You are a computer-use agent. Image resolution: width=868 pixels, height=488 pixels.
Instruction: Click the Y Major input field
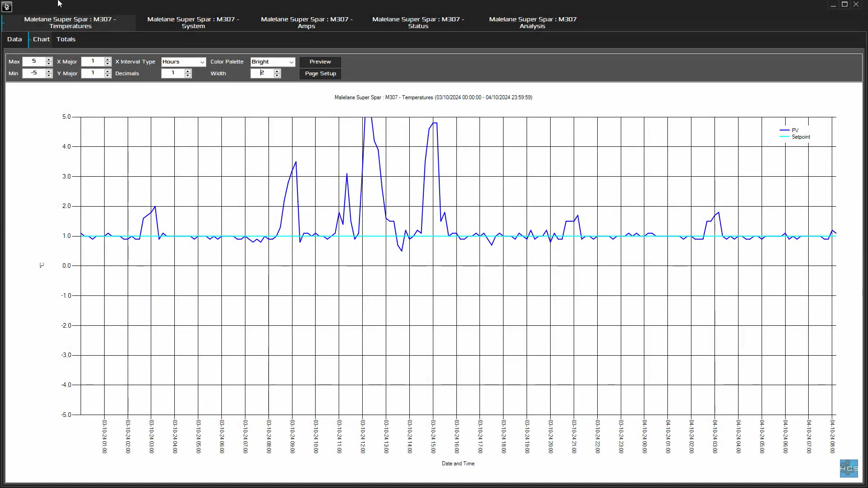click(x=93, y=73)
